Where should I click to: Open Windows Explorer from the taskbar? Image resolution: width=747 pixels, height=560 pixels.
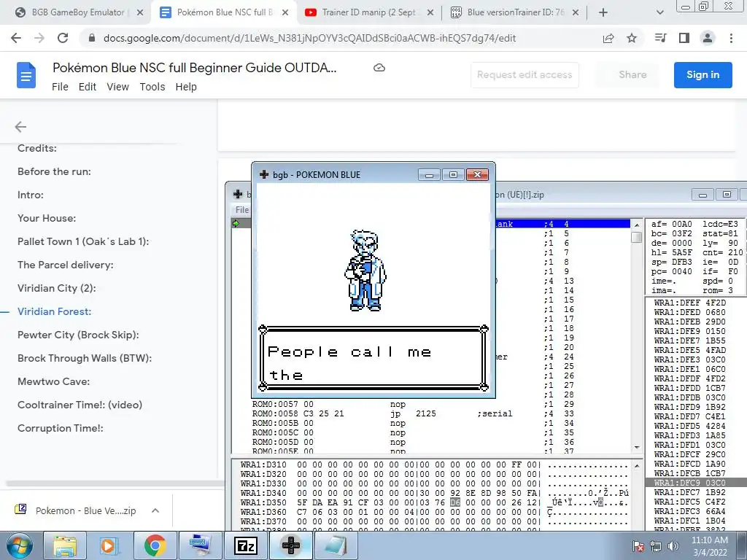[x=65, y=545]
